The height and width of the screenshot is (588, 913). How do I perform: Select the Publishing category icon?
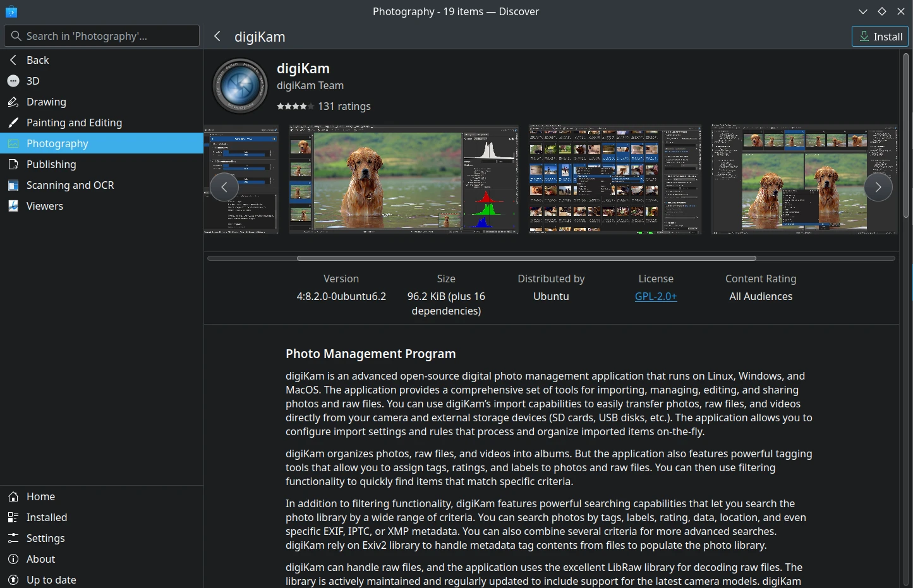[13, 164]
